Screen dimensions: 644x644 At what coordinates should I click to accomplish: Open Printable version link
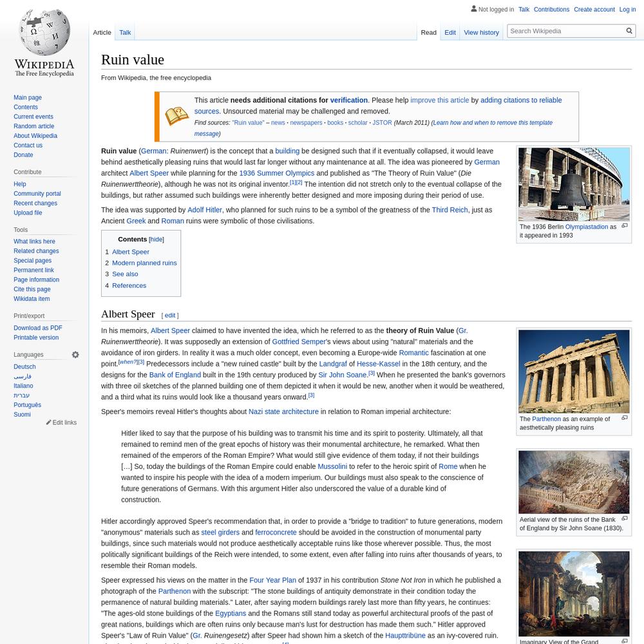pyautogui.click(x=36, y=337)
